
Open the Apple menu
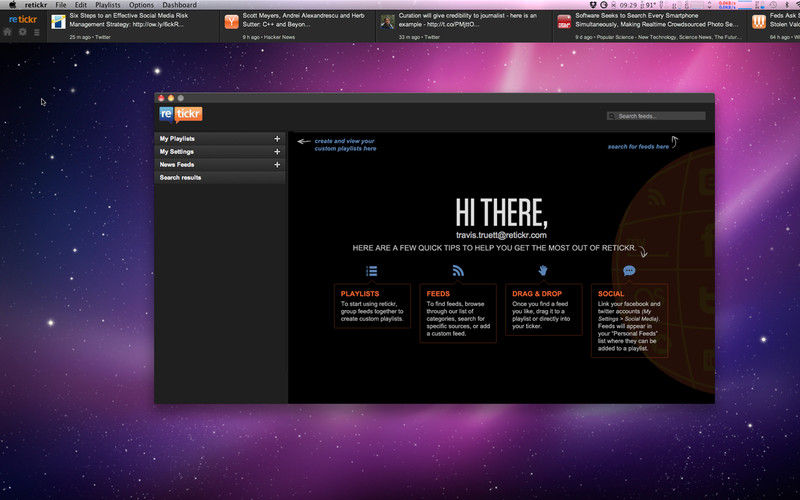(12, 5)
